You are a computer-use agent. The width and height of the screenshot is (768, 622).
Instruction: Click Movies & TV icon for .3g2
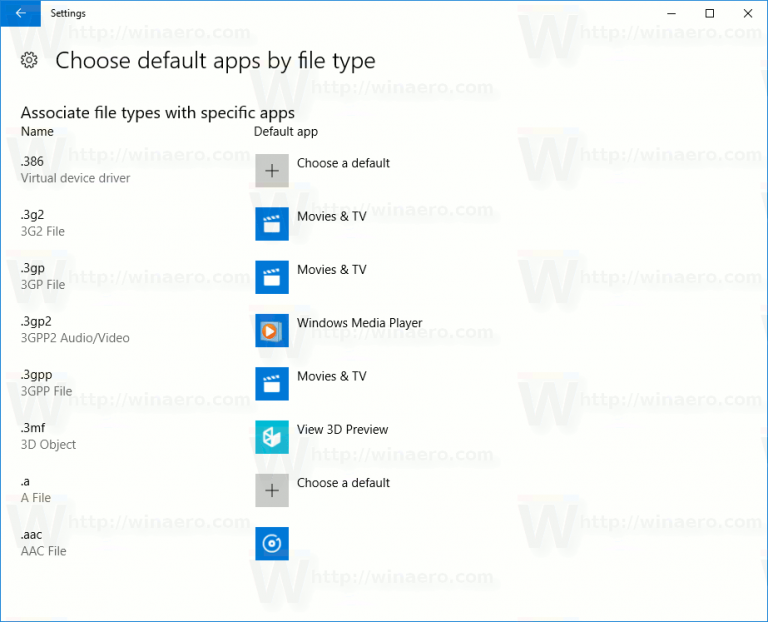click(272, 224)
